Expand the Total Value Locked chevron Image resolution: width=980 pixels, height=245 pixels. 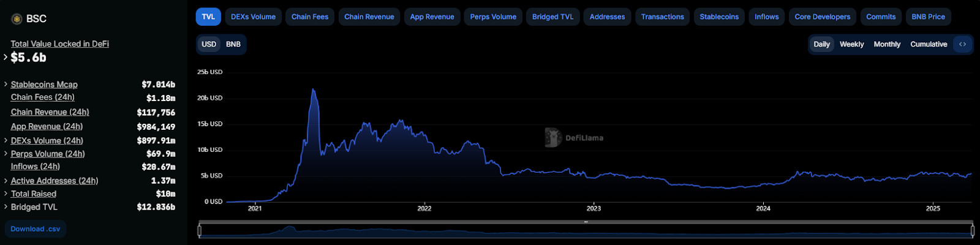coord(6,57)
